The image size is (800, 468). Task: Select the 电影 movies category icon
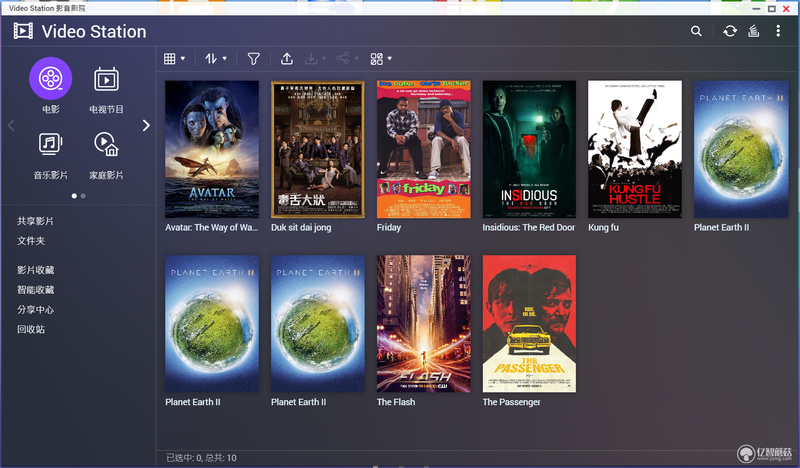(x=51, y=79)
